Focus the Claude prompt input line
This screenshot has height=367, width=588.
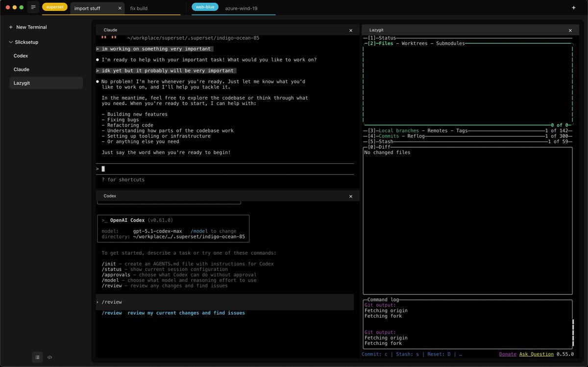tap(225, 169)
